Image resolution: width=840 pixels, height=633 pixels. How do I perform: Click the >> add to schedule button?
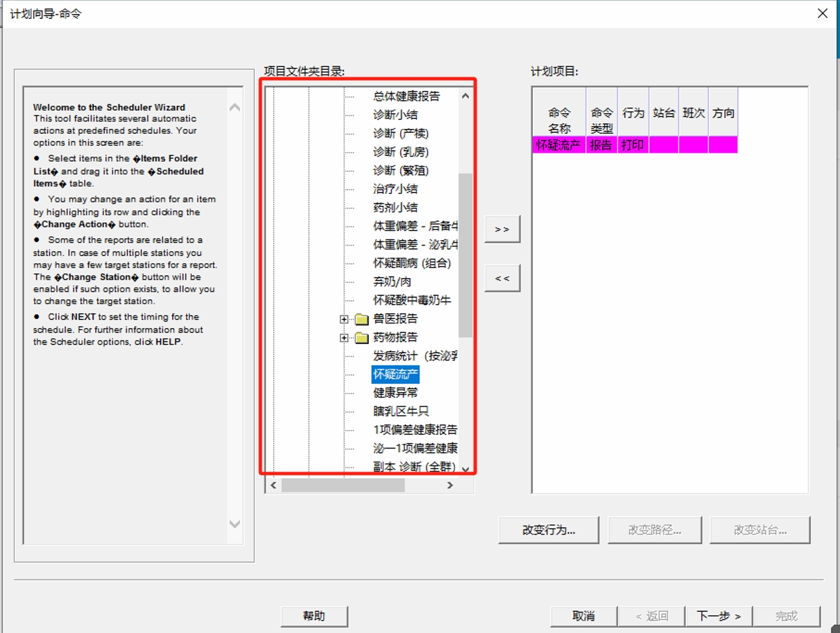coord(502,229)
